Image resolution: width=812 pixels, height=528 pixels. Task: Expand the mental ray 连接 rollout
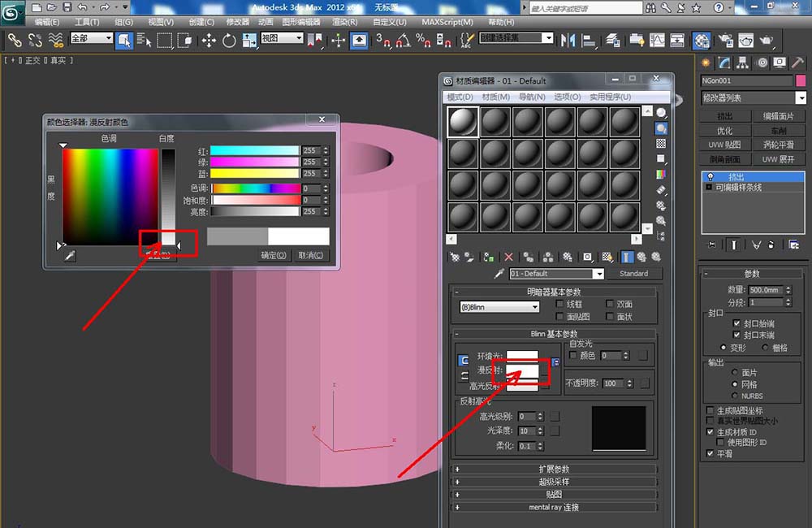click(554, 507)
